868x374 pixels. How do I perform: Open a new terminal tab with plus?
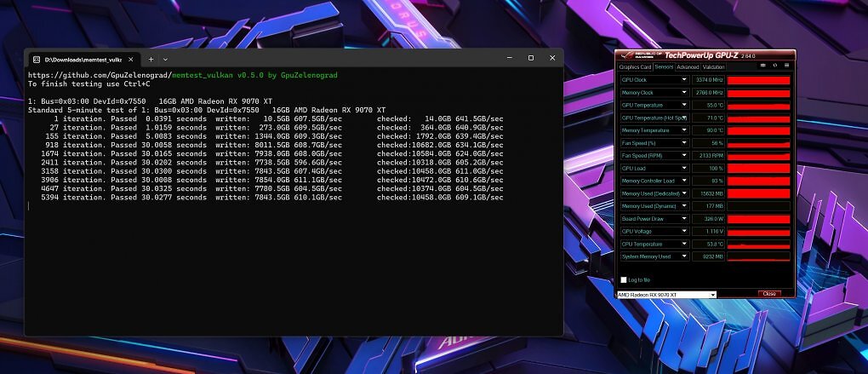point(151,59)
